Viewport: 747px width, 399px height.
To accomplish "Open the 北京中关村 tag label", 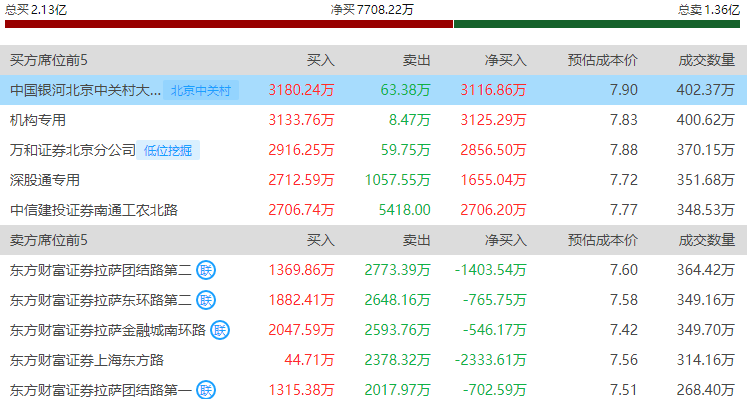I will [201, 90].
